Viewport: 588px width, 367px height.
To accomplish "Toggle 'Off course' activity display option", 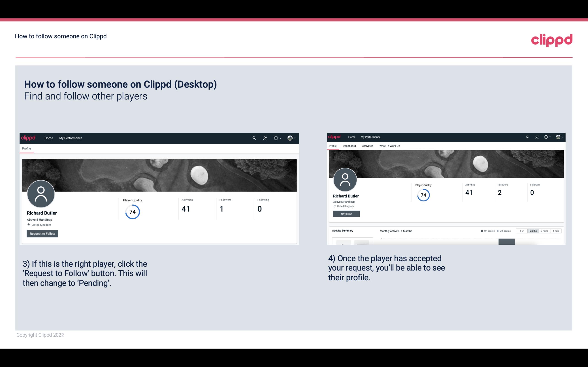I will (505, 230).
